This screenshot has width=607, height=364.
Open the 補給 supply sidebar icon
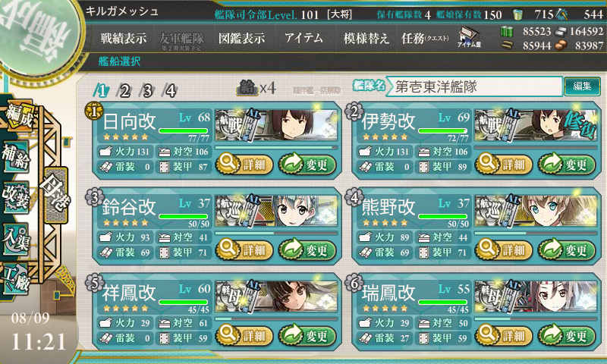pyautogui.click(x=16, y=157)
